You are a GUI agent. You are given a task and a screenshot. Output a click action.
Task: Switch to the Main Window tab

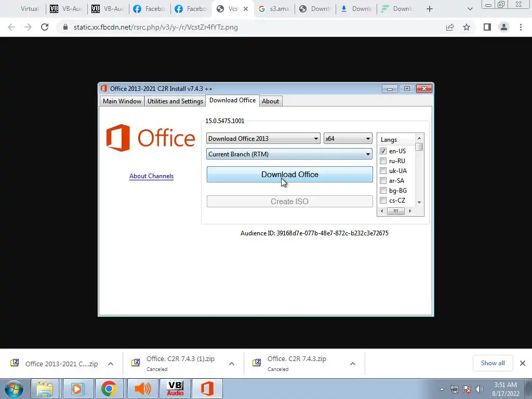(122, 101)
